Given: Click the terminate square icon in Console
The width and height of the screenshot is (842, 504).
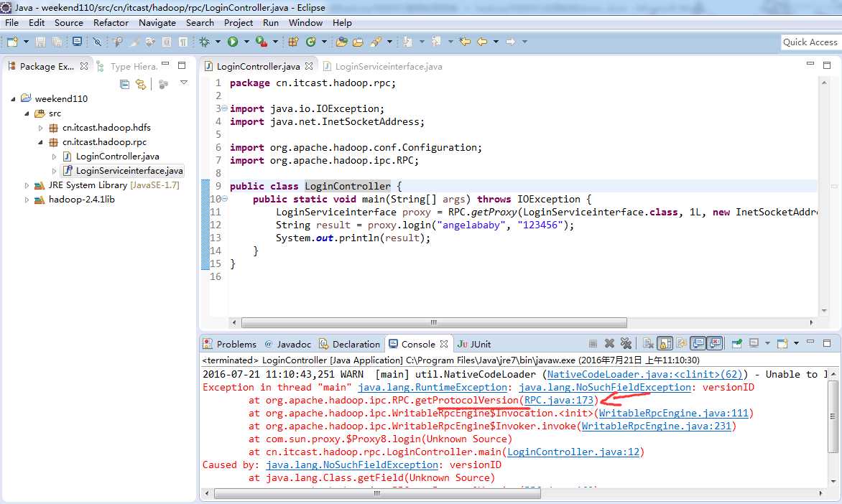Looking at the screenshot, I should click(593, 343).
